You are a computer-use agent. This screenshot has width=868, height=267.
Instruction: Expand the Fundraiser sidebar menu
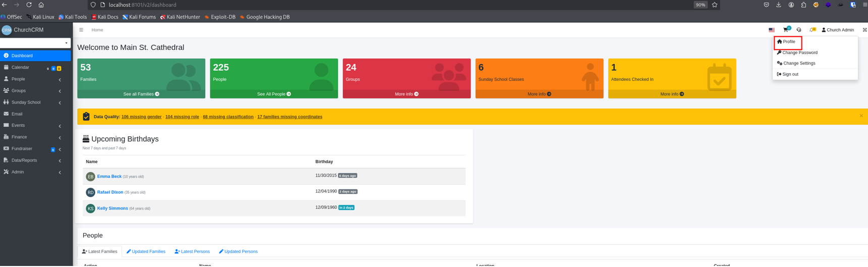[35, 149]
